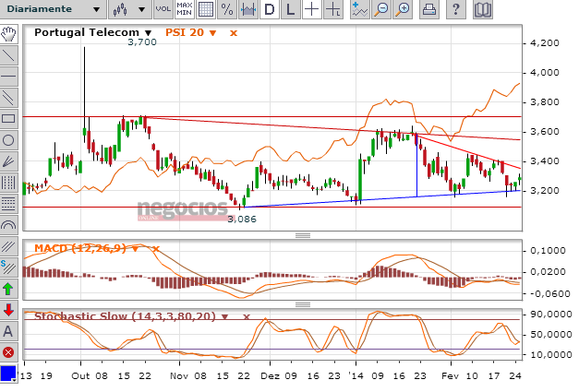The image size is (579, 392).
Task: Click the 3,200 price axis label
Action: point(545,191)
